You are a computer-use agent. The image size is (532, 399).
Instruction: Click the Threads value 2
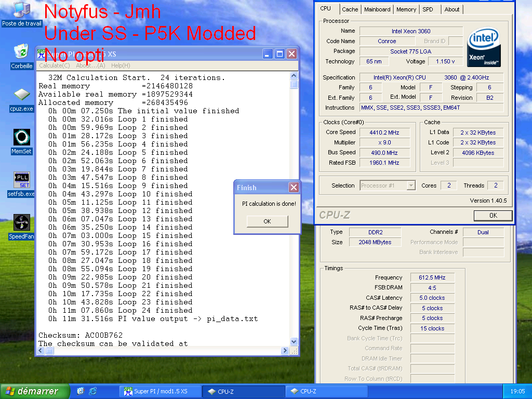[496, 185]
